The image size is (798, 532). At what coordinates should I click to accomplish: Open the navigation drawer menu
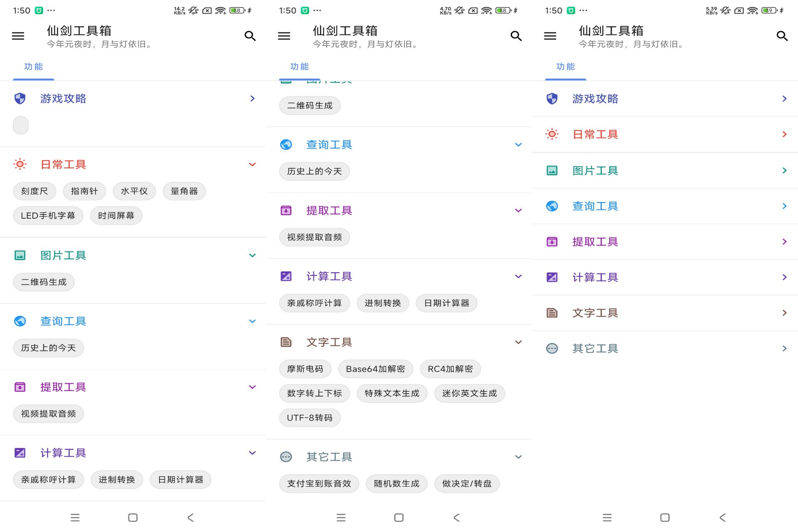tap(18, 36)
